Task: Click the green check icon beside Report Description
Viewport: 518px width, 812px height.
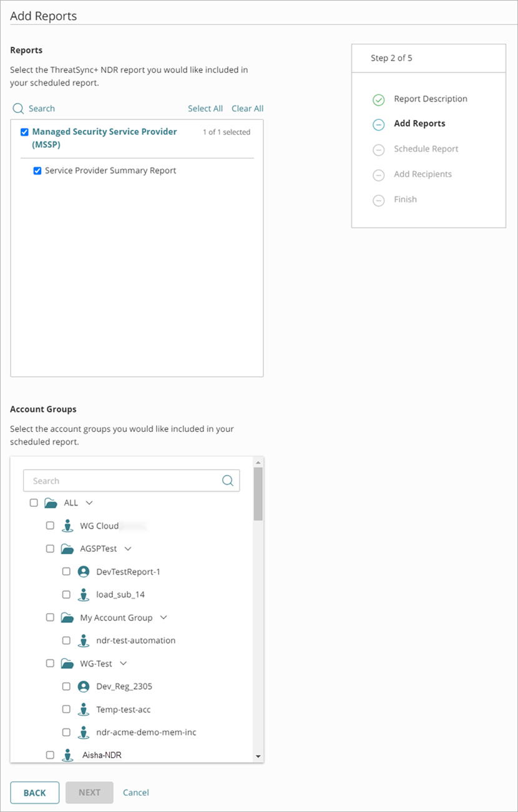Action: click(x=379, y=99)
